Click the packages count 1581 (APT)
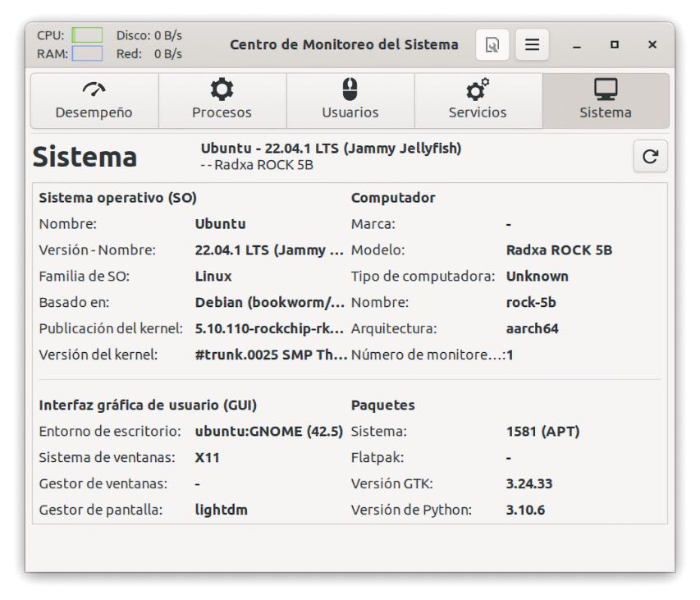The width and height of the screenshot is (700, 600). [543, 431]
